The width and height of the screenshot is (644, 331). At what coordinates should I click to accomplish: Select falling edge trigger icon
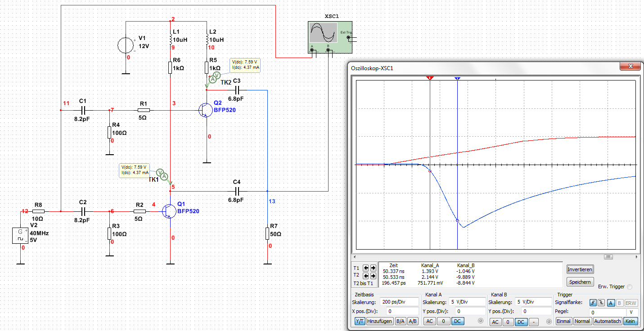click(x=601, y=303)
